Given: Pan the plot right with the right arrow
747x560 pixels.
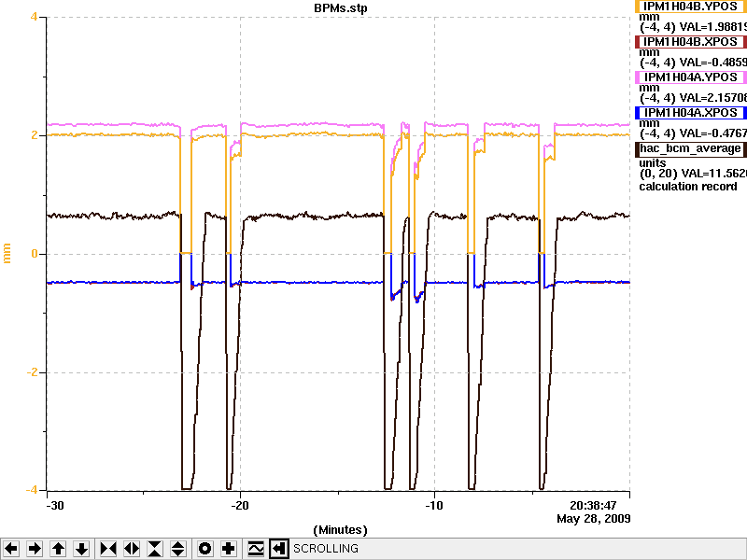Looking at the screenshot, I should click(x=35, y=549).
